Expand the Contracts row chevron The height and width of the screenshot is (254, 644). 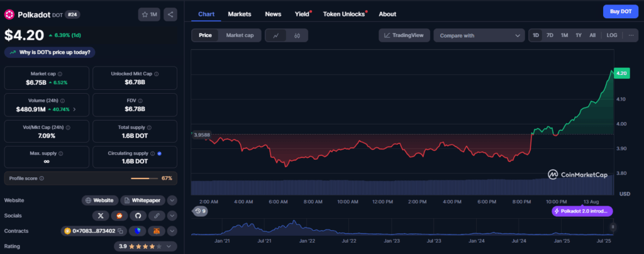(x=172, y=231)
